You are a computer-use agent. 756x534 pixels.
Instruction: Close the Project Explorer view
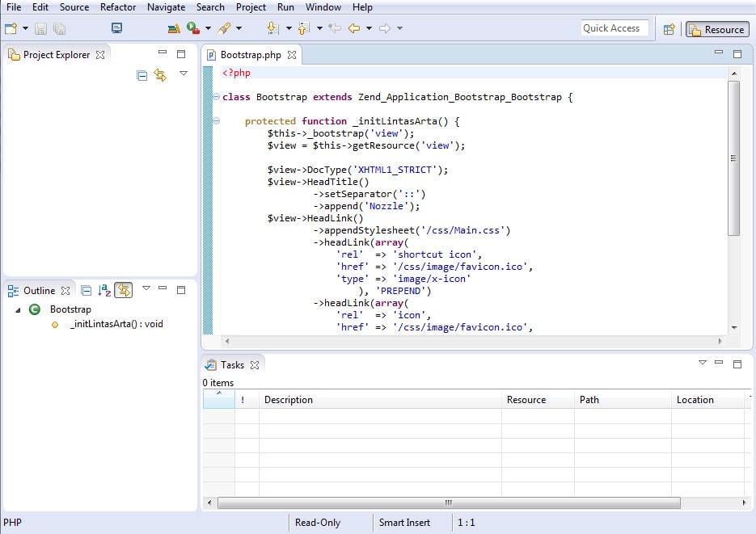click(x=100, y=55)
